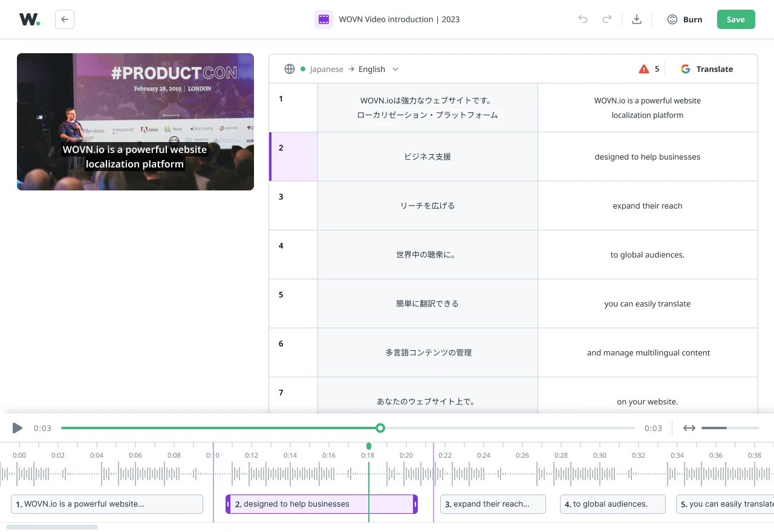Select the green playhead marker on timeline
The image size is (774, 532).
tap(369, 446)
